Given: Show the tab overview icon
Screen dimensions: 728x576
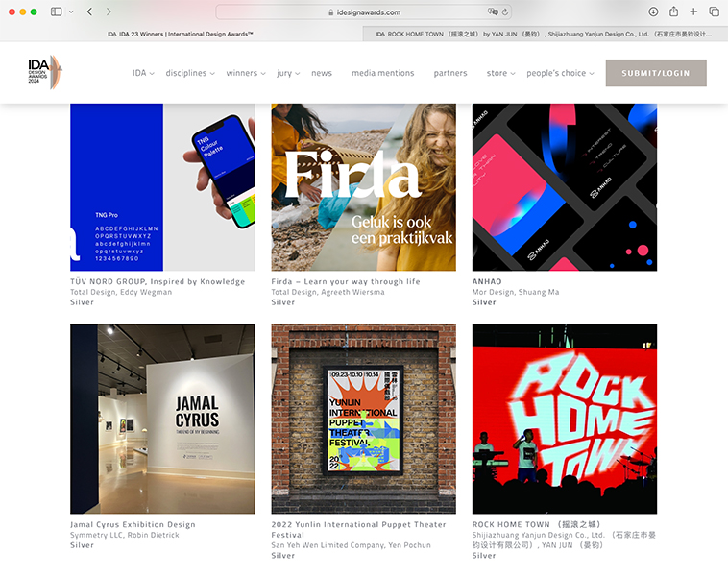Looking at the screenshot, I should [x=714, y=12].
